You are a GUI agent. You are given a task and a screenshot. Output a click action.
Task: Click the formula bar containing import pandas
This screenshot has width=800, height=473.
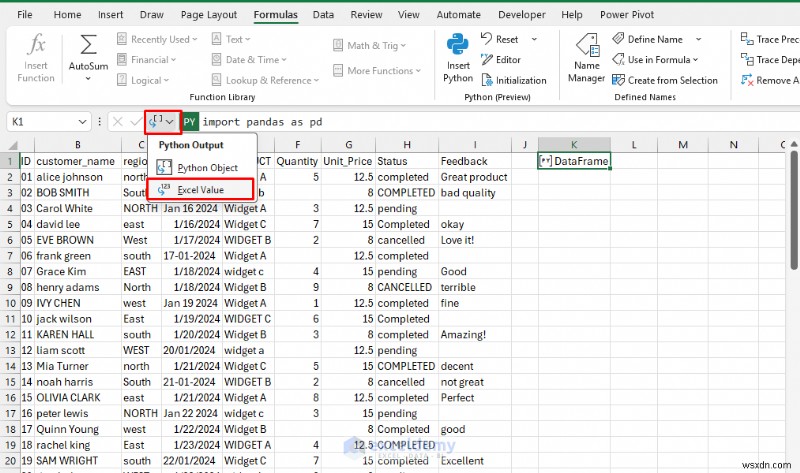(499, 122)
